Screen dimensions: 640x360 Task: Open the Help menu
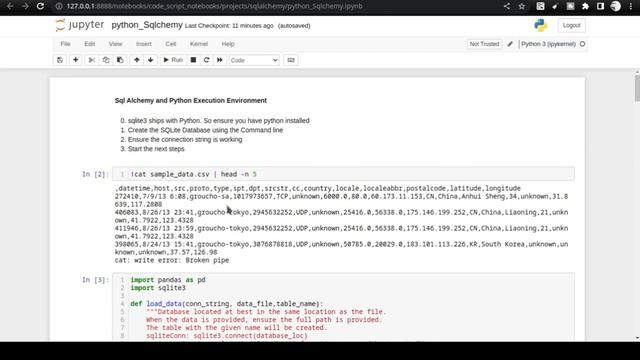[228, 44]
